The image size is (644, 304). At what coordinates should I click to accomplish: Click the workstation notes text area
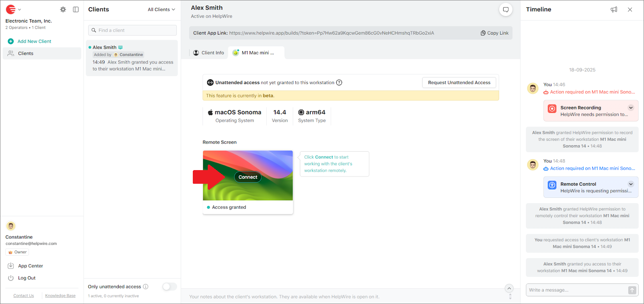[284, 297]
